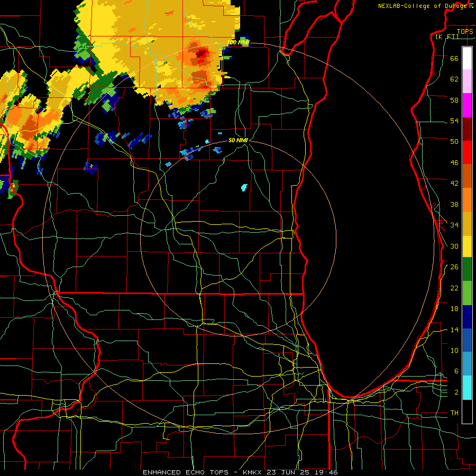Click the 50 NMI range ring label
The height and width of the screenshot is (476, 476).
click(x=238, y=140)
